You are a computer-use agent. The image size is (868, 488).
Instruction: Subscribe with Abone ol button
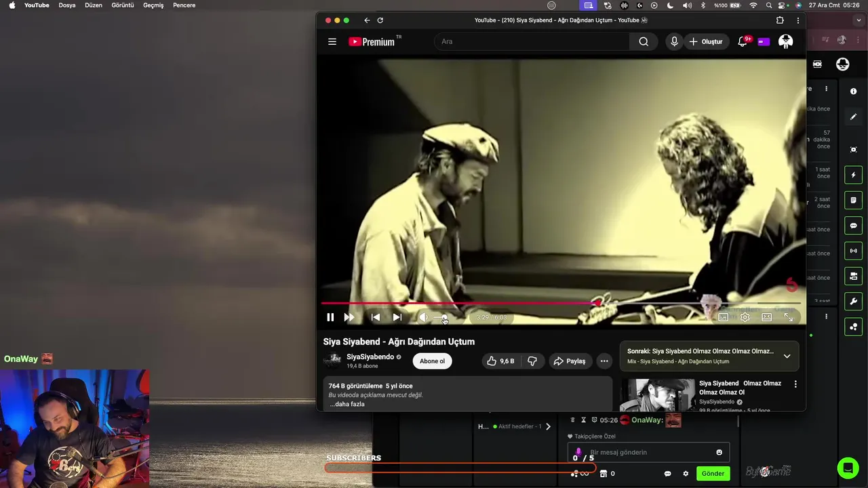click(x=432, y=361)
